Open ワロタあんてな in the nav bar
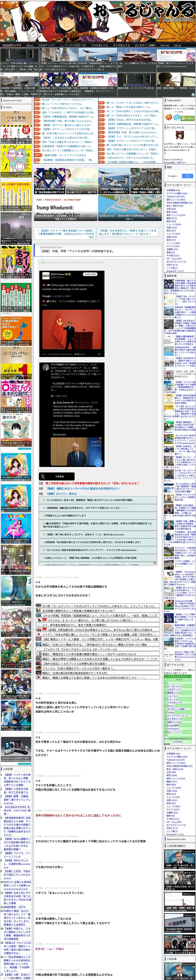 (x=99, y=45)
